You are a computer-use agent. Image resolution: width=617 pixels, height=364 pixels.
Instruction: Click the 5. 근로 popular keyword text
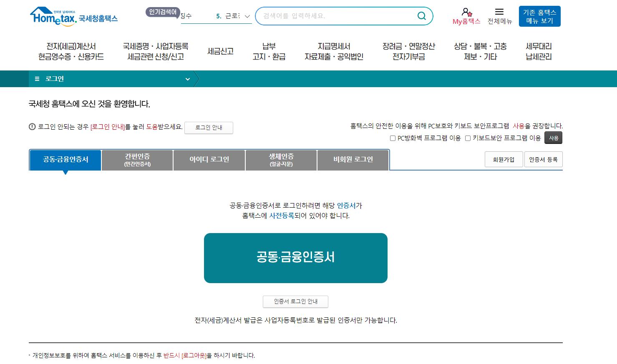(x=228, y=16)
